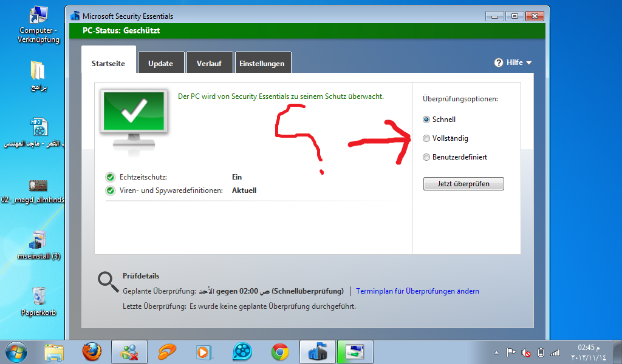Click the Echtzeitschutz value 'Ein'
The image size is (622, 364).
[237, 177]
